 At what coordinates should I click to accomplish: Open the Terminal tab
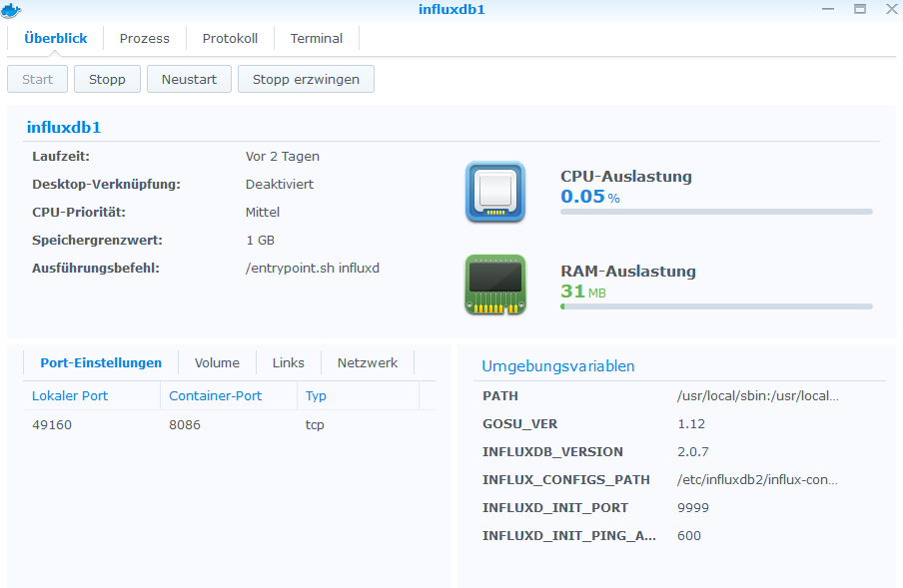pos(317,39)
